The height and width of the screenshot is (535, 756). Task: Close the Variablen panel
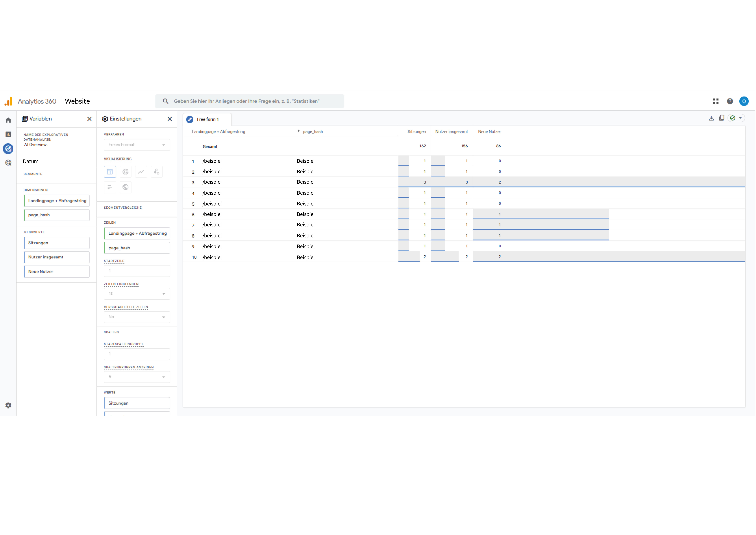coord(89,119)
